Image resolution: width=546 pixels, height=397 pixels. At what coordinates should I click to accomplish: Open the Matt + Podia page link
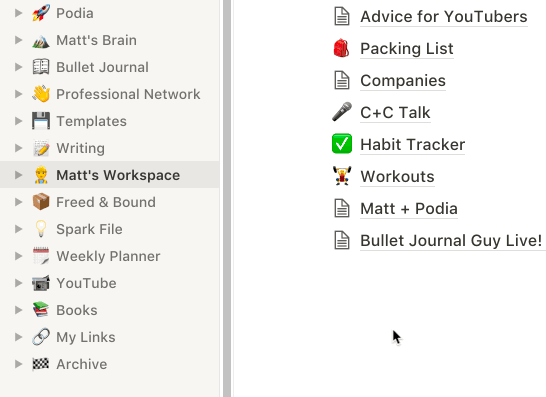(x=408, y=209)
